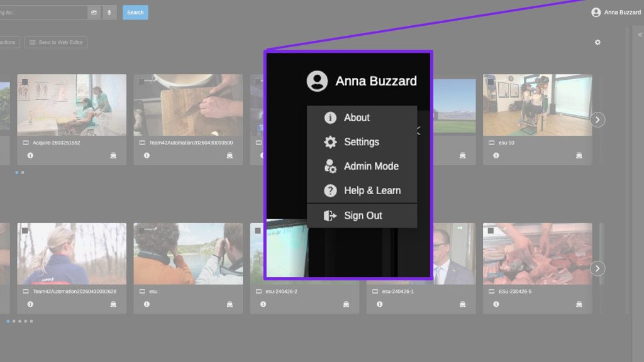The image size is (644, 362).
Task: Open info icon on Acquire-2603251552 card
Action: click(x=30, y=156)
